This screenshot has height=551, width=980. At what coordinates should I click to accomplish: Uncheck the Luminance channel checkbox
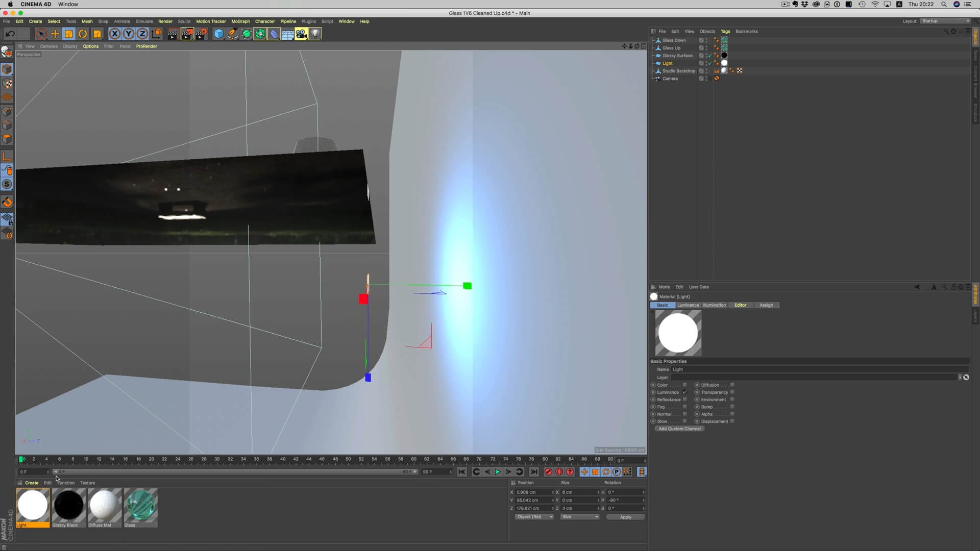[684, 392]
